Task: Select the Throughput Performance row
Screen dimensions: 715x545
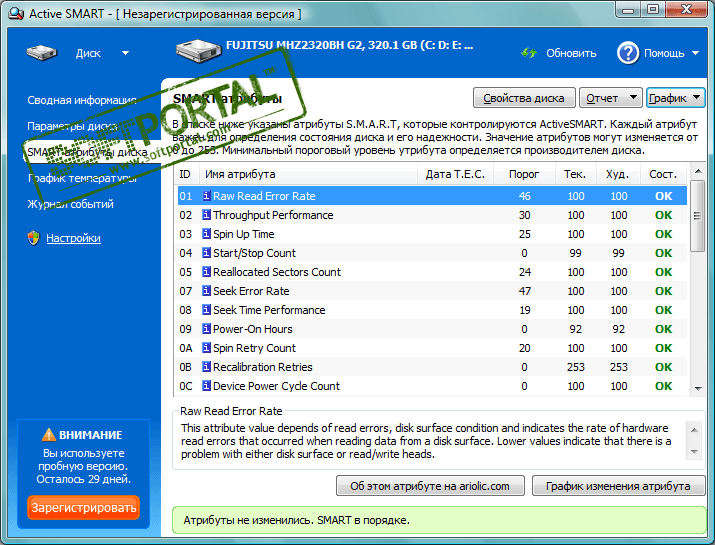Action: tap(432, 215)
